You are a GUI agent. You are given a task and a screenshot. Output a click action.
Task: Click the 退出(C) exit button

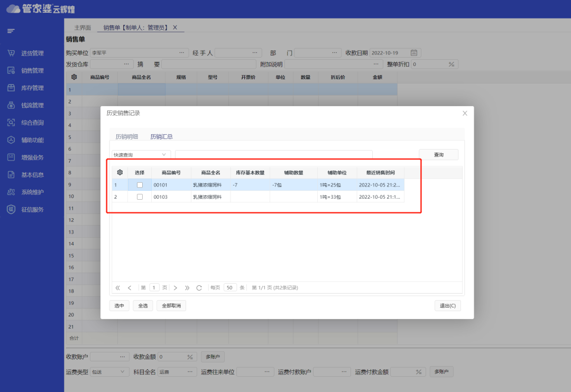coord(447,306)
